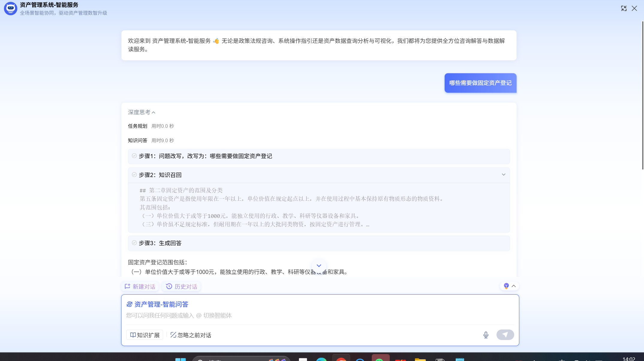Click the agent icon beside 资产管理-智能问答
Image resolution: width=644 pixels, height=361 pixels.
point(129,304)
